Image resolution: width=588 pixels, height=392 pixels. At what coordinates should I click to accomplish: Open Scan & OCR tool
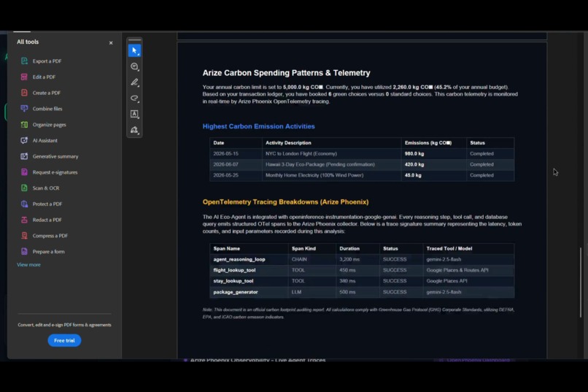[x=46, y=188]
